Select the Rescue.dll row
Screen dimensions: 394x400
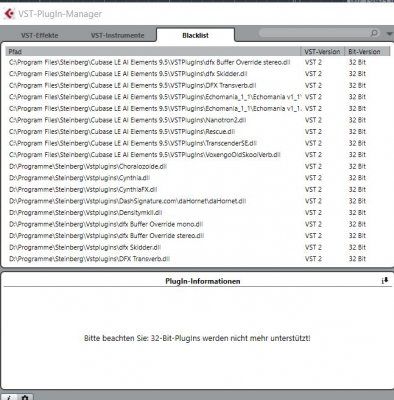[197, 132]
